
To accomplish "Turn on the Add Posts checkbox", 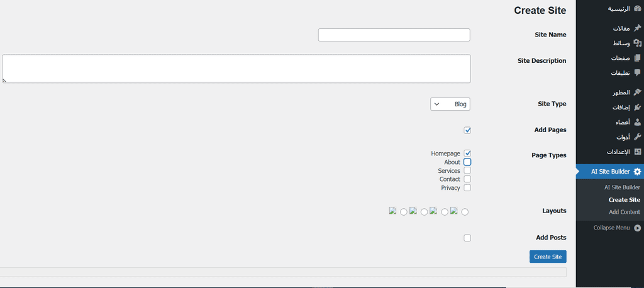I will (467, 238).
